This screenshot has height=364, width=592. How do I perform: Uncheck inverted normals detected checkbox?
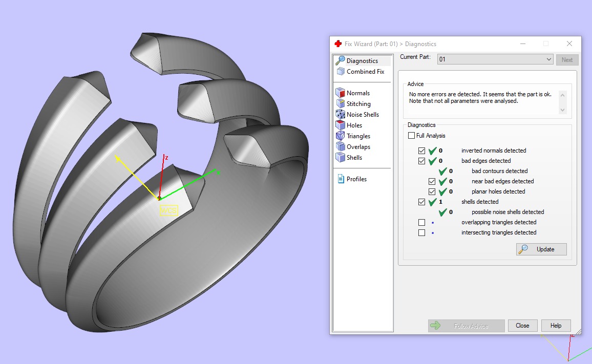[x=422, y=151]
